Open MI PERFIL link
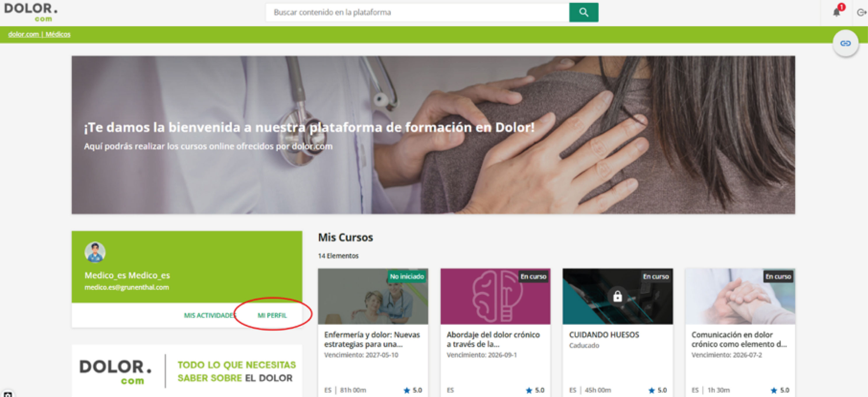Viewport: 868px width, 397px height. tap(272, 315)
